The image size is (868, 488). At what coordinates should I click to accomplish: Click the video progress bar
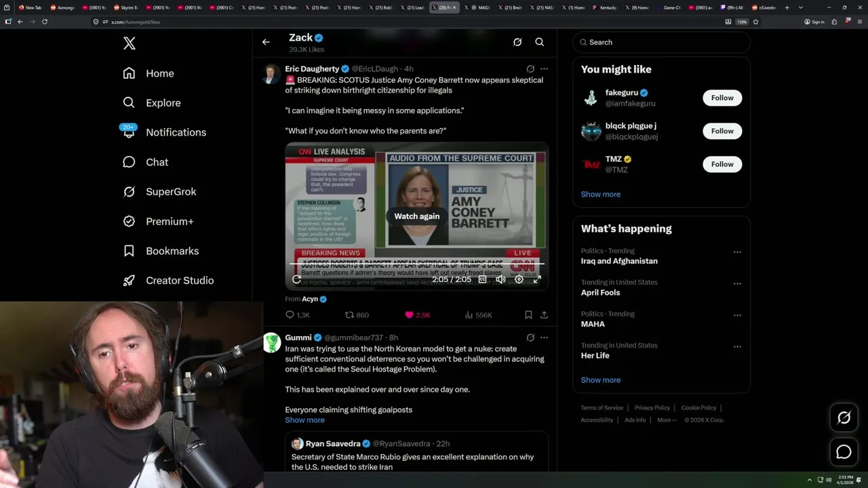click(417, 264)
